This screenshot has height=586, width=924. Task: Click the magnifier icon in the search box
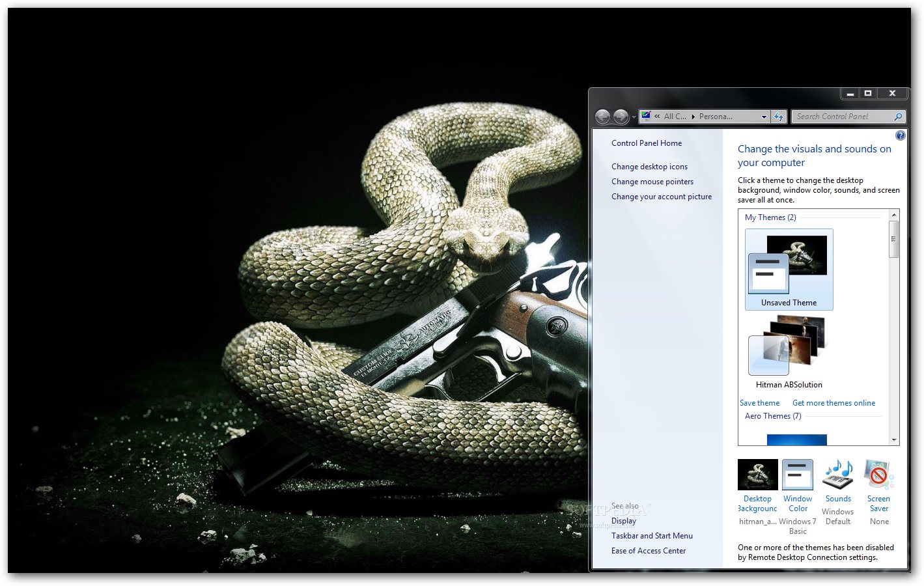coord(899,117)
